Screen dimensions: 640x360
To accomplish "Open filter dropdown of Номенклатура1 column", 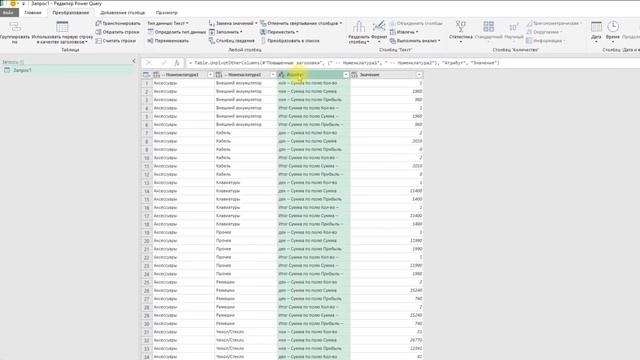I will pyautogui.click(x=210, y=75).
